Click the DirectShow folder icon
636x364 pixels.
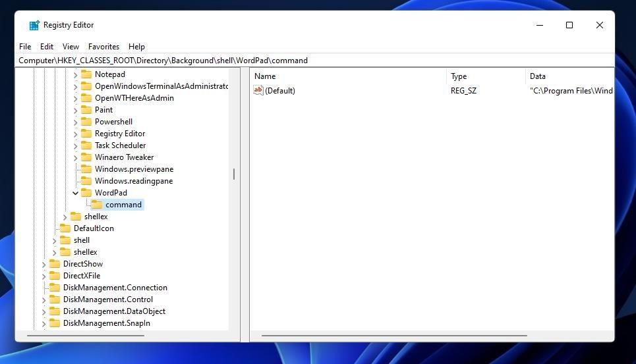click(54, 263)
